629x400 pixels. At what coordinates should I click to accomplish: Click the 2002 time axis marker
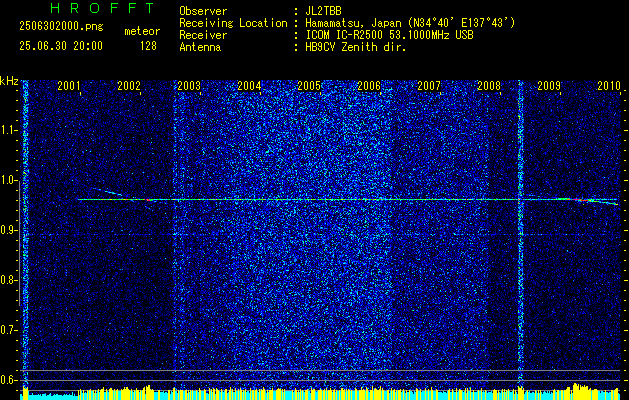[x=129, y=86]
